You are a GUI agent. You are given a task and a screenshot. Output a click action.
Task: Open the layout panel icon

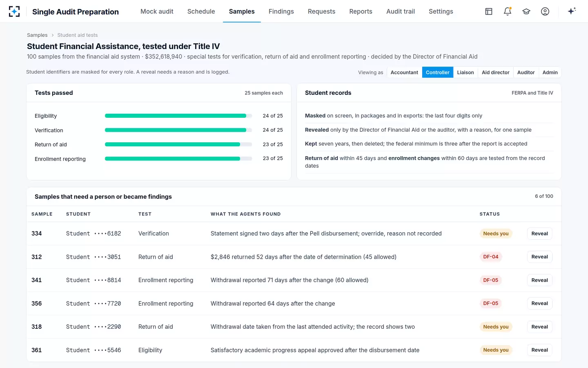tap(489, 11)
